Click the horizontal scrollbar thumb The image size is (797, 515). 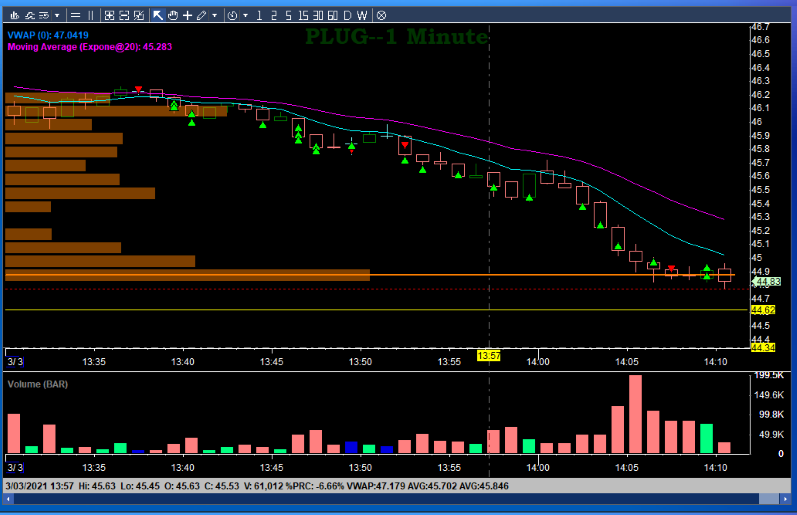coord(769,499)
